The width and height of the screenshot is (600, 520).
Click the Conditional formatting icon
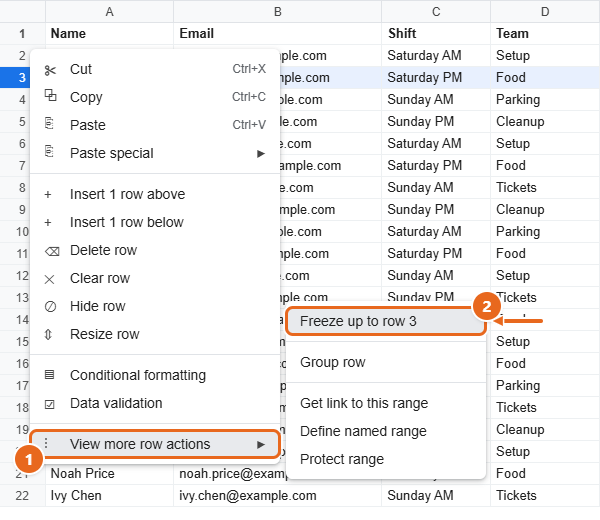49,374
